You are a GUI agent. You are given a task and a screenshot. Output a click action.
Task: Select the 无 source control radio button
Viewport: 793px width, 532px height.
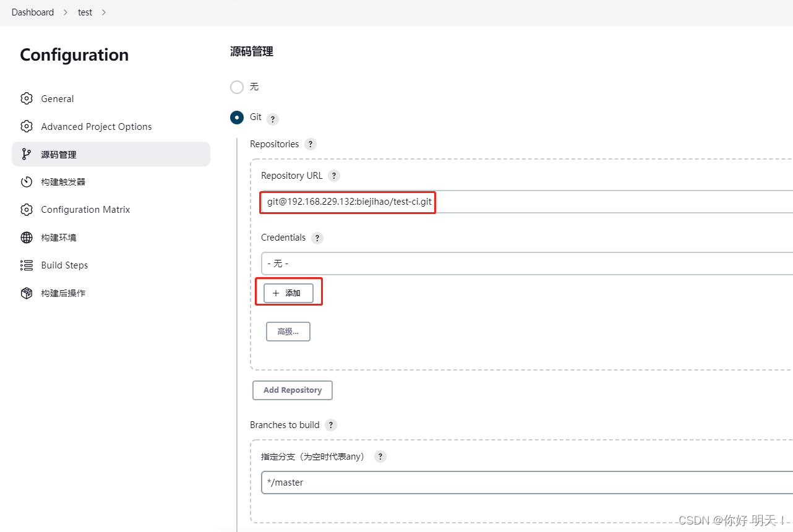[x=237, y=87]
